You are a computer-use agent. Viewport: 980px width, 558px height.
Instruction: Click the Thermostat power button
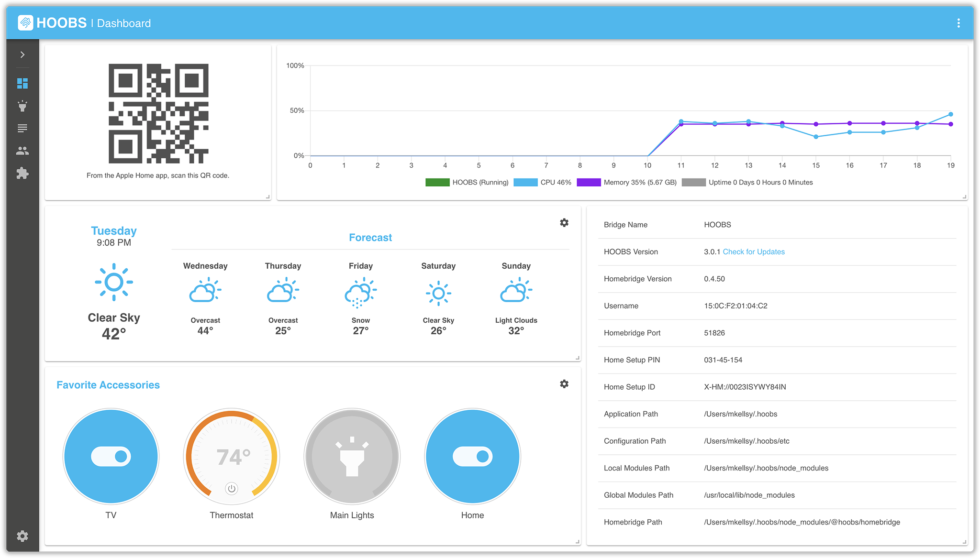click(232, 489)
